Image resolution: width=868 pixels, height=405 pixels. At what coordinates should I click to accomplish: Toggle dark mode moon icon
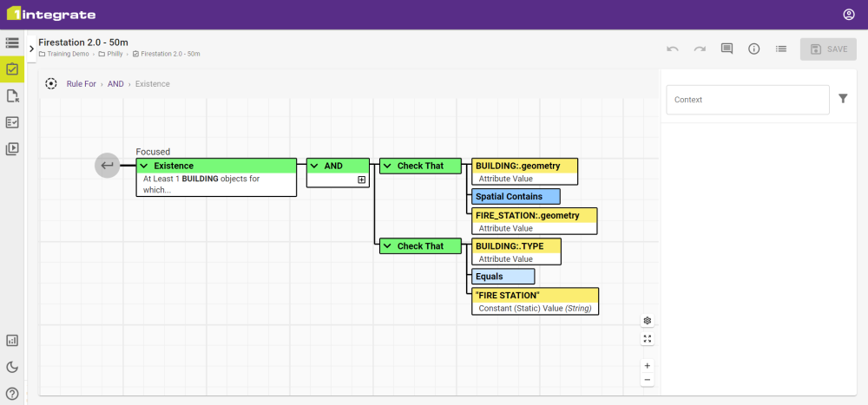tap(12, 367)
